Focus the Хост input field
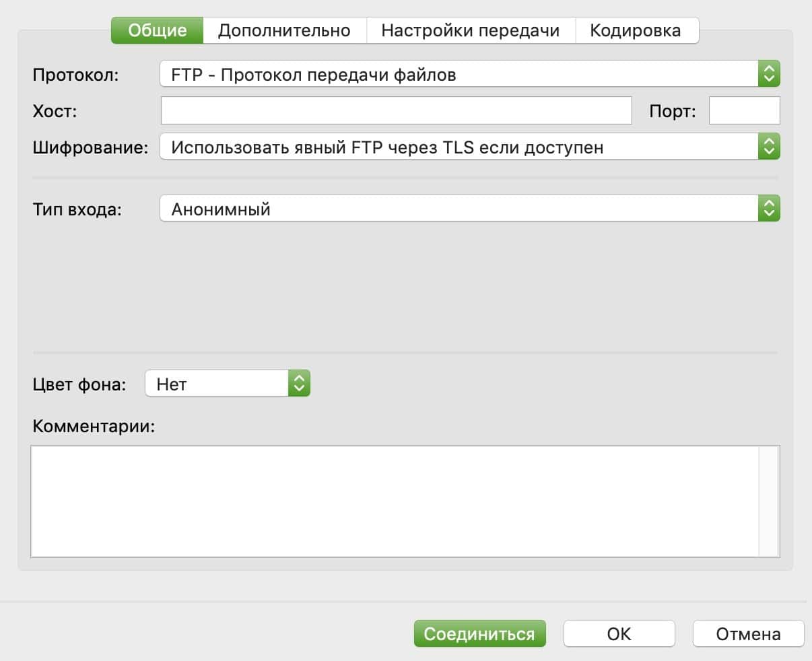Screen dimensions: 812x661 click(x=396, y=111)
